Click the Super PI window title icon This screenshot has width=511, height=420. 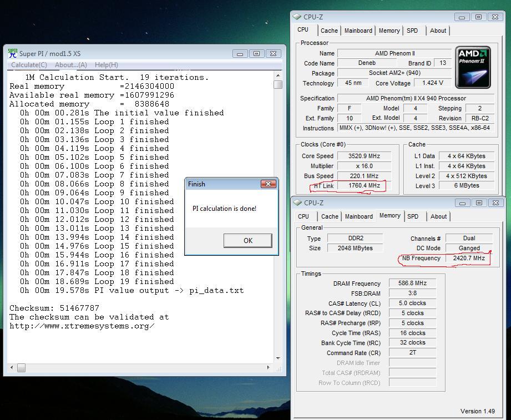click(12, 53)
